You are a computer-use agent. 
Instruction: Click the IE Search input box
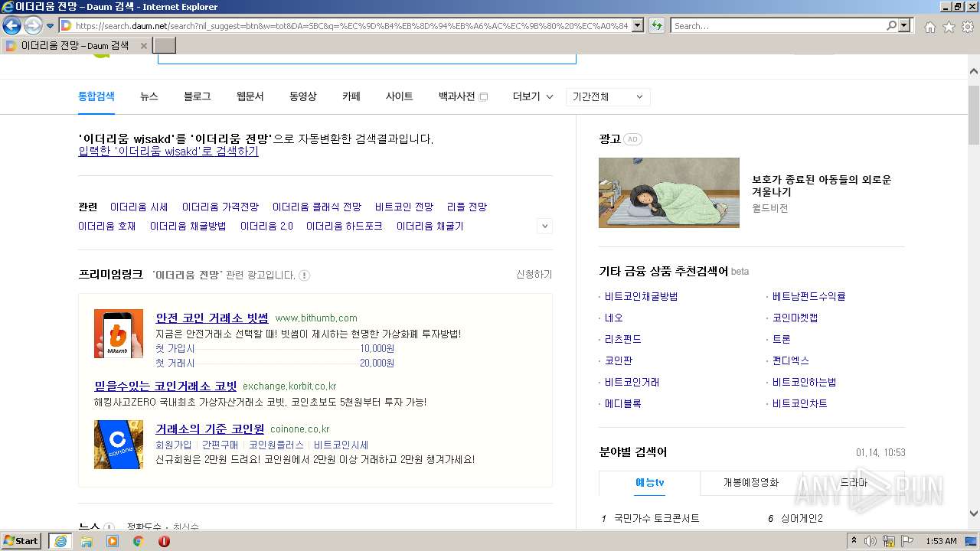777,25
